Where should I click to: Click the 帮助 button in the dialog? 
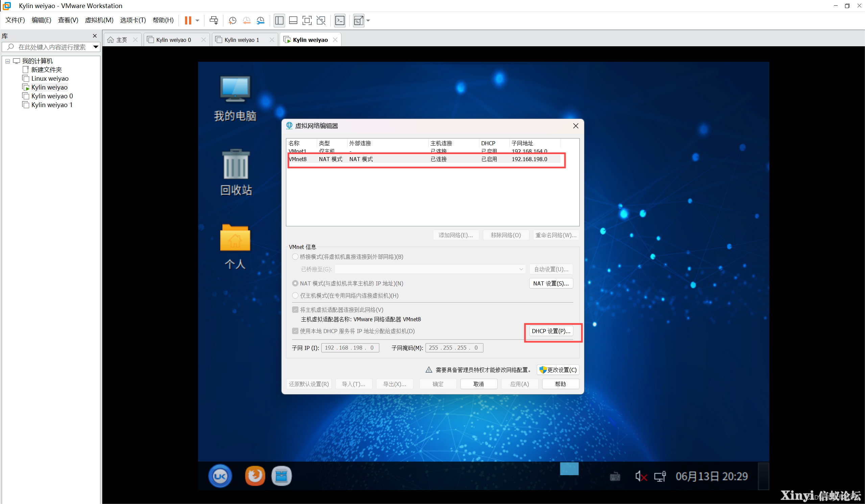point(560,384)
